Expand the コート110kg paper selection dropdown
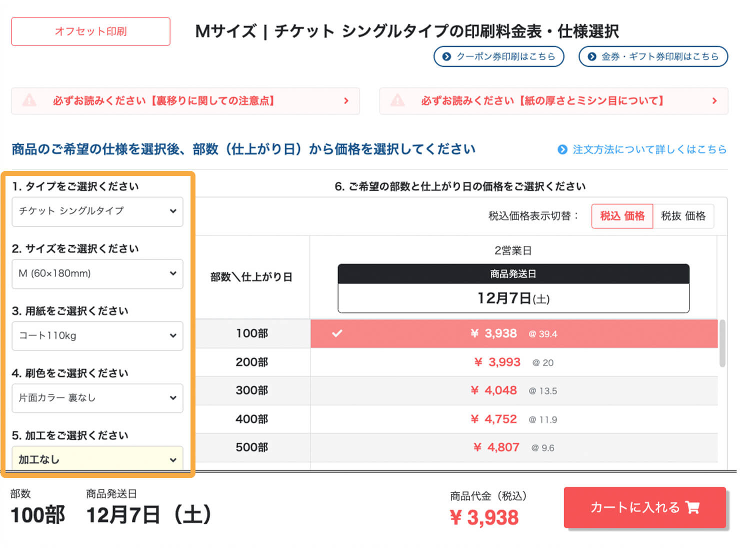This screenshot has height=560, width=740. tap(97, 336)
